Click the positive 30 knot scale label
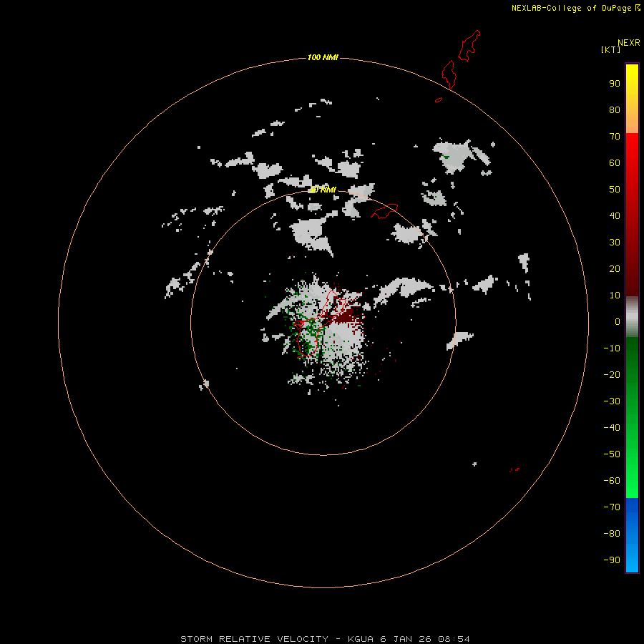 (615, 243)
